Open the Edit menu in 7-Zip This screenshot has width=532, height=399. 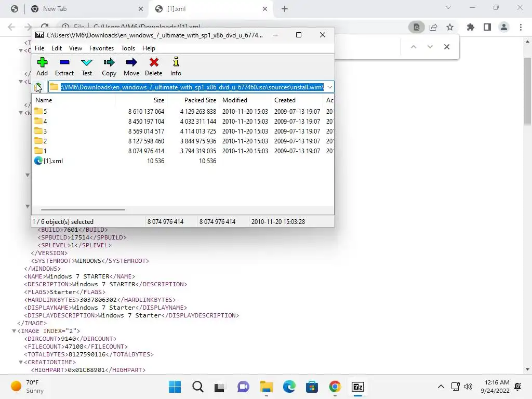[57, 48]
